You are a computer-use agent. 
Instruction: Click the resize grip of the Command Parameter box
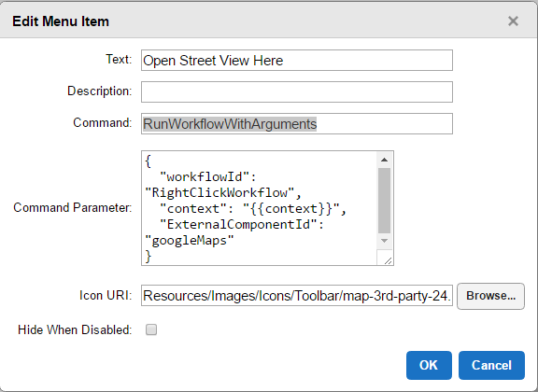(x=388, y=260)
